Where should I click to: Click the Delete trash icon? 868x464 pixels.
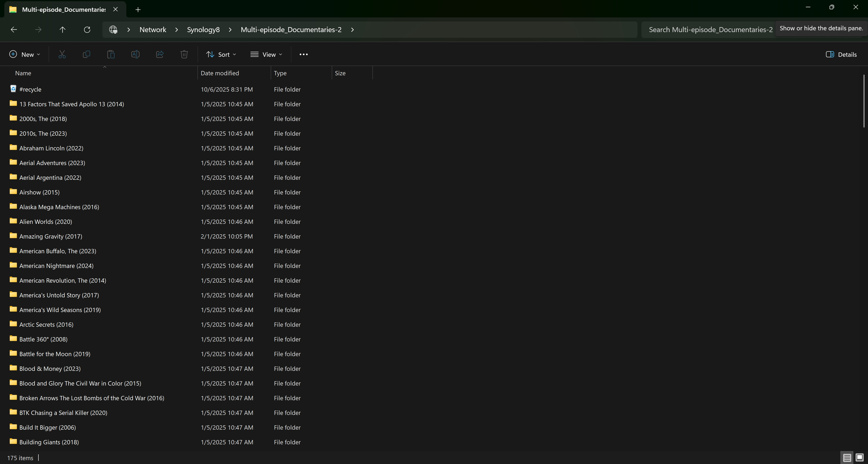point(184,54)
